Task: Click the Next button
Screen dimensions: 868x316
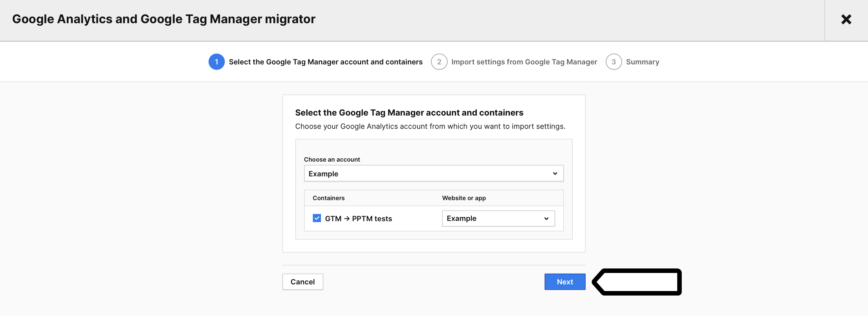Action: 565,282
